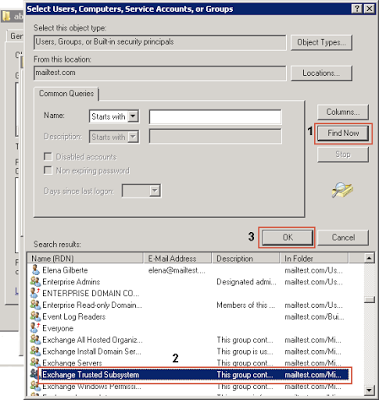379x400 pixels.
Task: Click the Find Now button
Action: tap(343, 133)
